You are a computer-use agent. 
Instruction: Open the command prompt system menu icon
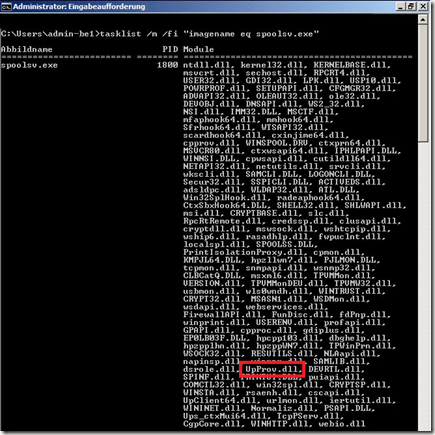(6, 6)
